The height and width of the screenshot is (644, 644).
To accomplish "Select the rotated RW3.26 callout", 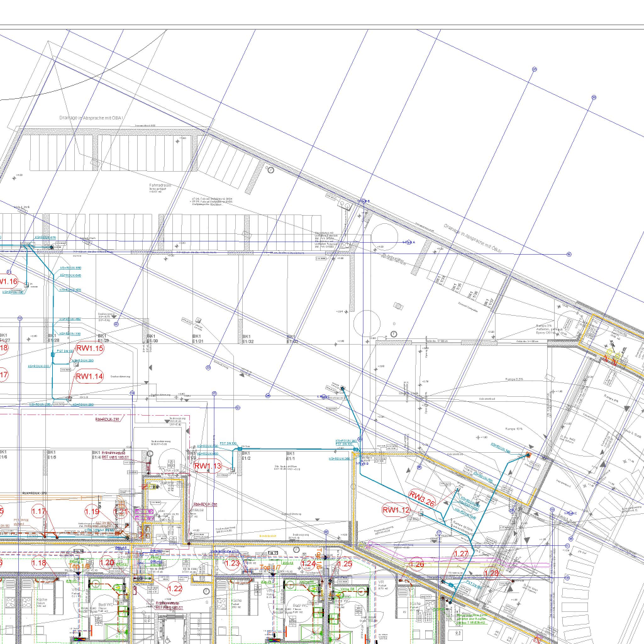I will 422,499.
